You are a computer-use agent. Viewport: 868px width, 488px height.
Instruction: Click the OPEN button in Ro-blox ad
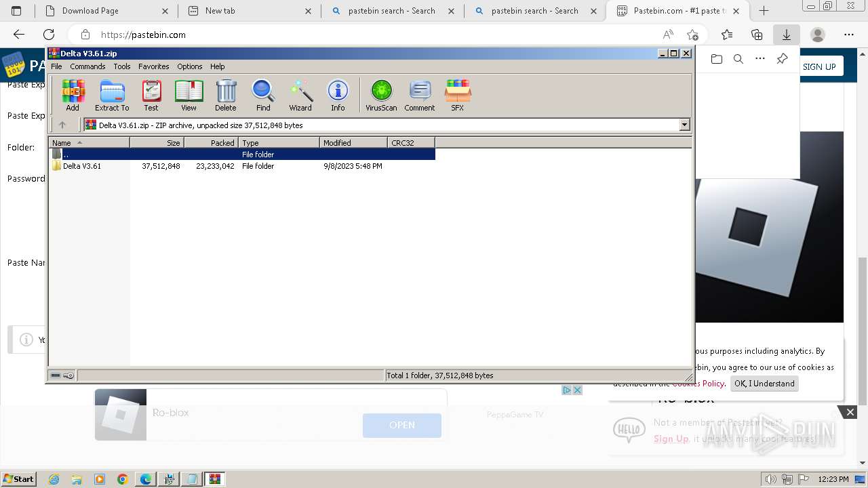tap(402, 425)
